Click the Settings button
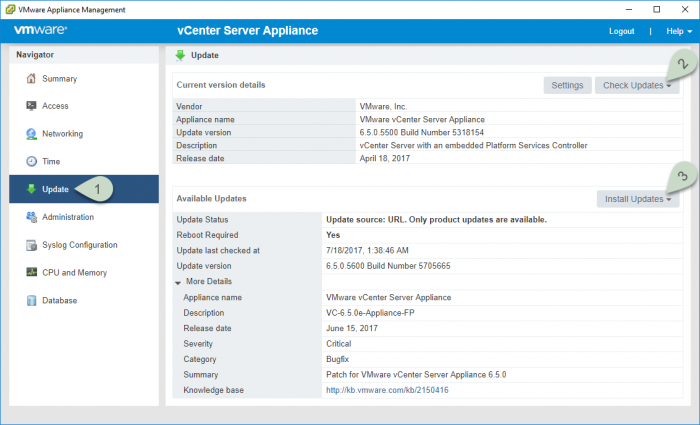This screenshot has width=700, height=425. point(567,85)
